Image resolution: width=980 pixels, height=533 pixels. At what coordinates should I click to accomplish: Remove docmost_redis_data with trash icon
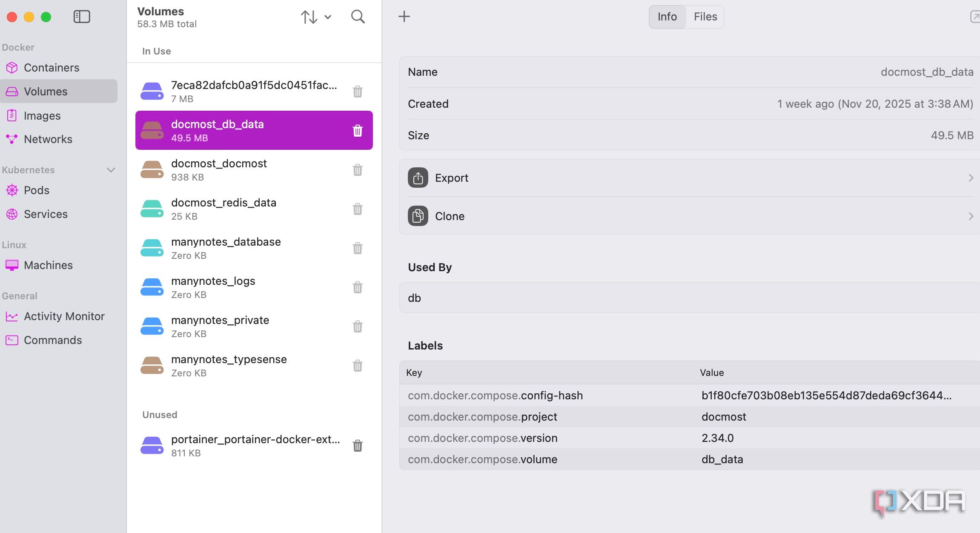tap(358, 209)
